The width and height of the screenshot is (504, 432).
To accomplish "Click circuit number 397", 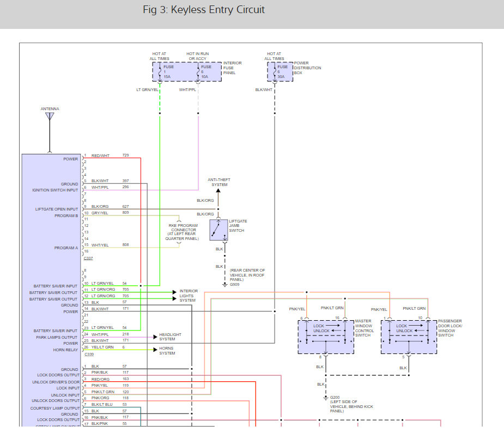I will click(125, 181).
